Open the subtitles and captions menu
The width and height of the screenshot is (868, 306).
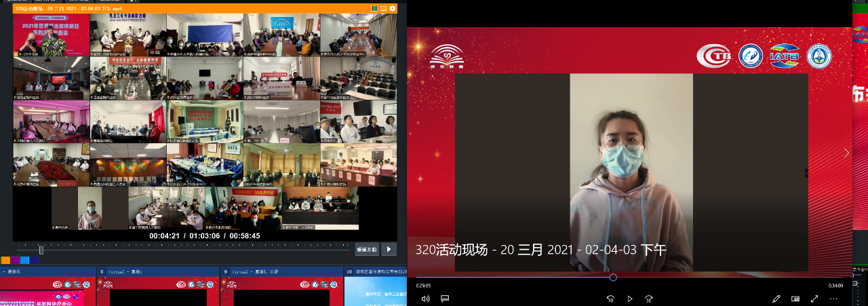coord(445,299)
